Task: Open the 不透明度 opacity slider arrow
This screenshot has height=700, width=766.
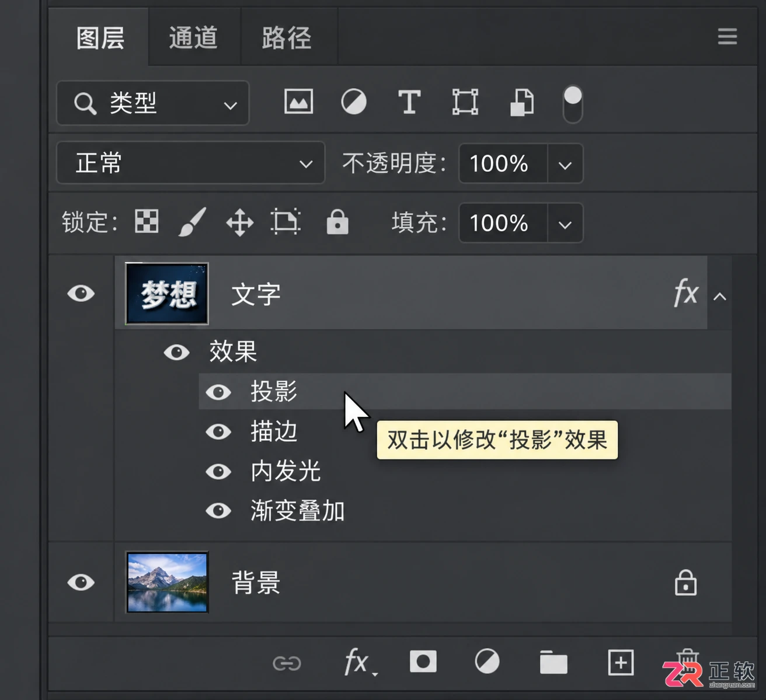Action: (x=565, y=163)
